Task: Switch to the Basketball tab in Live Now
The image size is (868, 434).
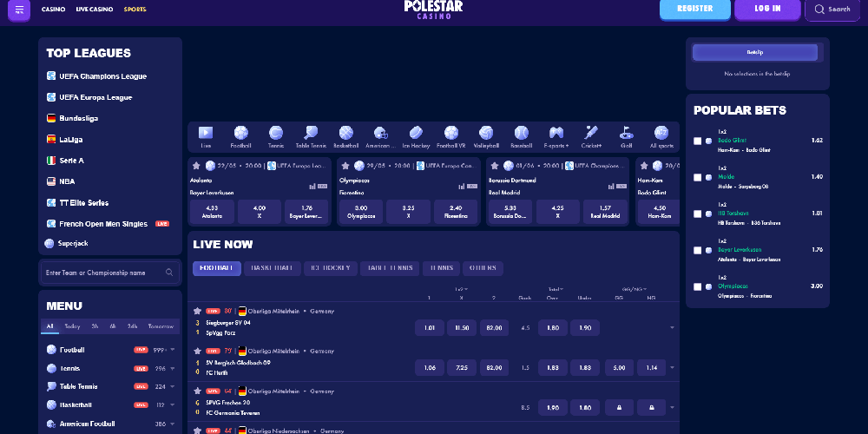Action: 272,268
